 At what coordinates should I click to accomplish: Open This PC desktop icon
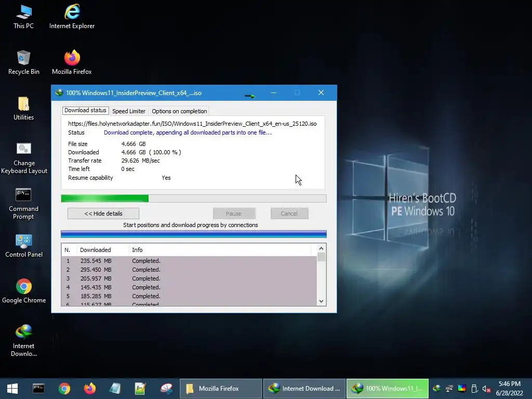(x=23, y=17)
